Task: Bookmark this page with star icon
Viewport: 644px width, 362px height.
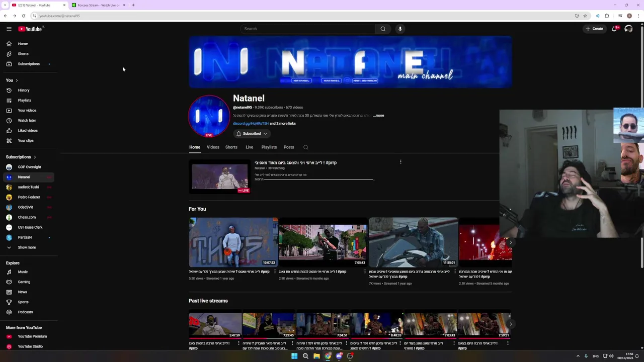Action: [585, 16]
